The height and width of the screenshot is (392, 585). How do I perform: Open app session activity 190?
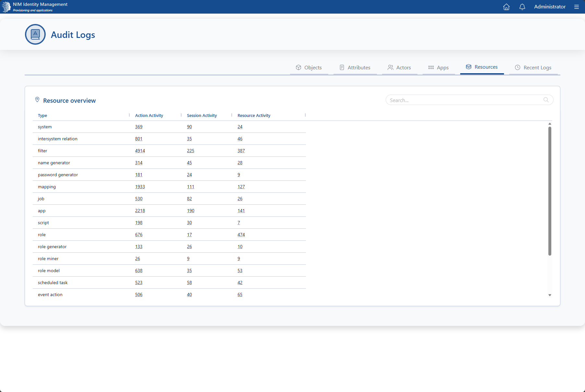pos(191,211)
